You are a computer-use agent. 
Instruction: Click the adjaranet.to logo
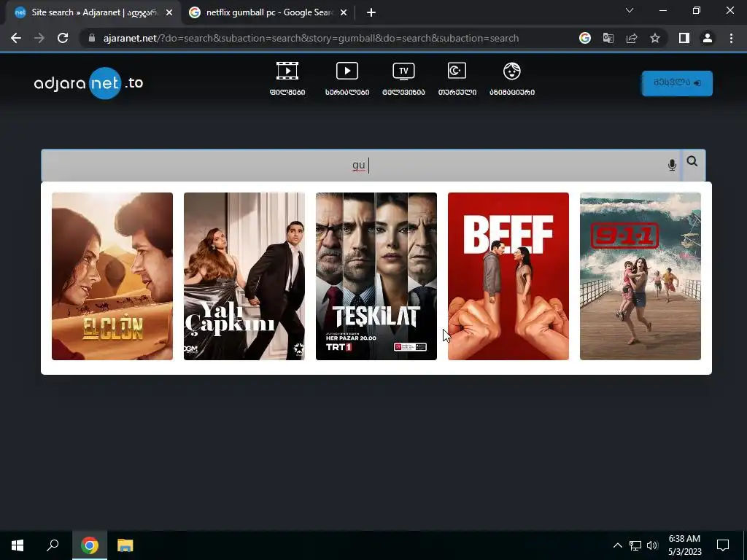click(x=88, y=83)
